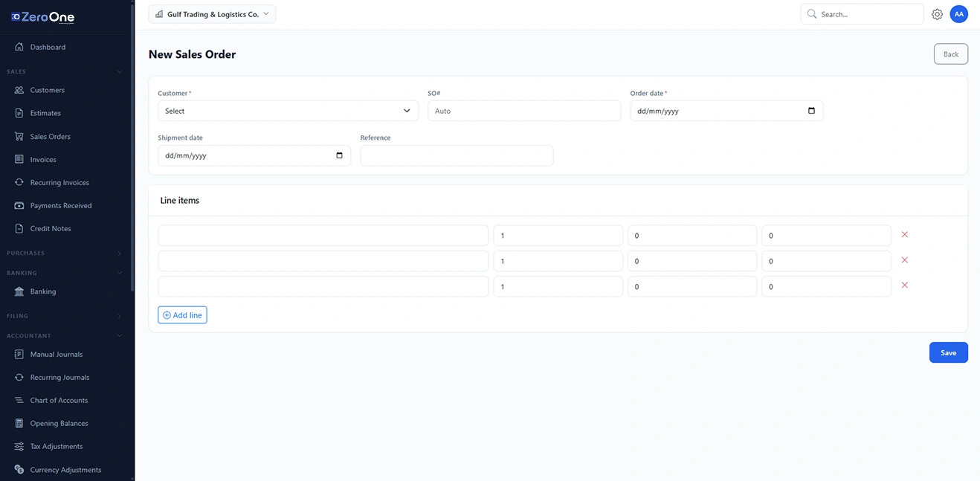The width and height of the screenshot is (980, 481).
Task: Click the top Search box
Action: 862,14
